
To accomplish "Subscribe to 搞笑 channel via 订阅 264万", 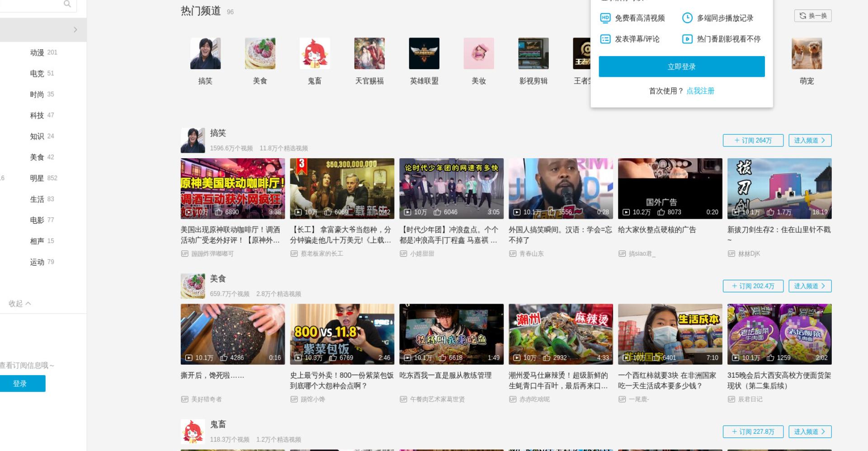I will pyautogui.click(x=753, y=141).
